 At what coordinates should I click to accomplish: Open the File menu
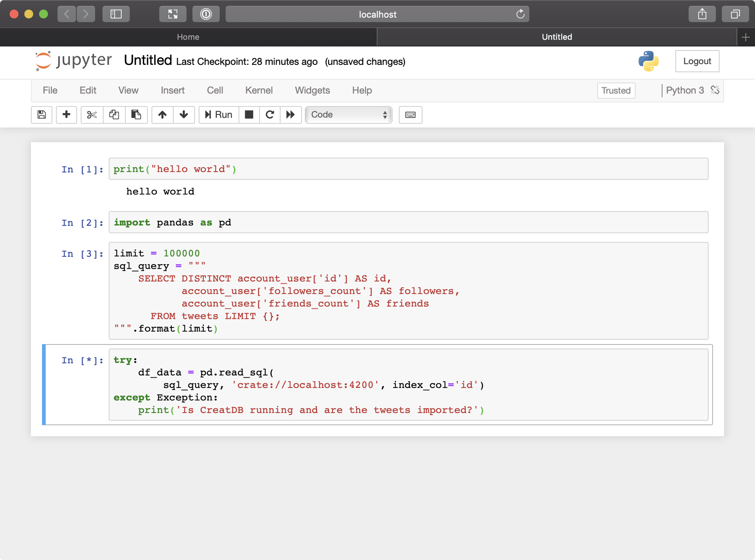point(50,91)
